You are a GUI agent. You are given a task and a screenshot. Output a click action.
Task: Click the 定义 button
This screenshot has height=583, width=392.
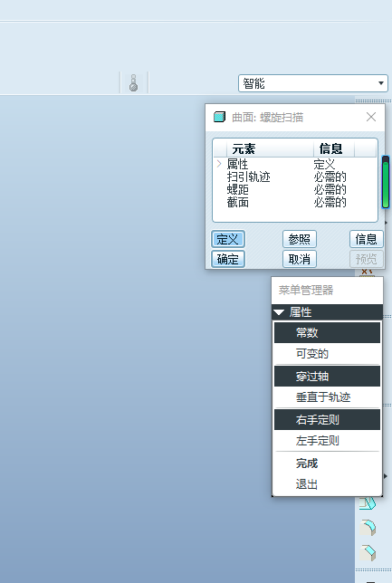click(x=228, y=239)
